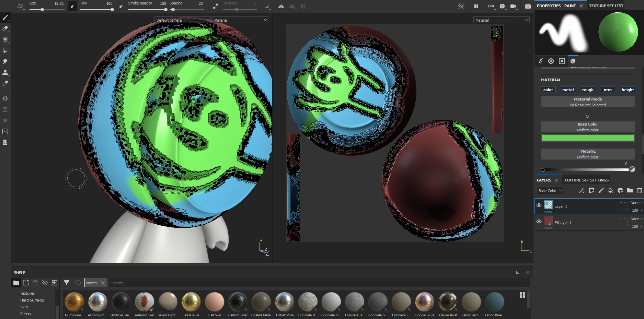644x319 pixels.
Task: Toggle the metal channel button
Action: click(568, 90)
